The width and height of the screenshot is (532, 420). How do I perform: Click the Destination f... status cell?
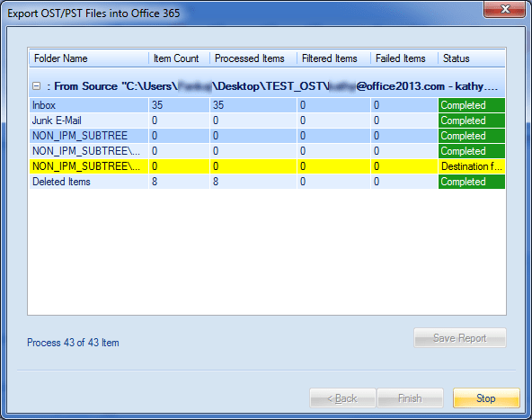472,166
